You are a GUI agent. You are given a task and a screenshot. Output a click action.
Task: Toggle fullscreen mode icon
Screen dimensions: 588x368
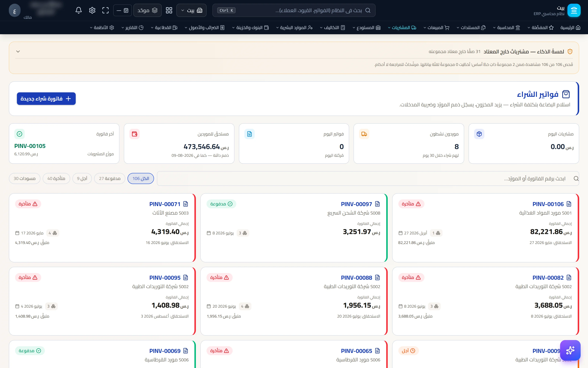click(105, 10)
